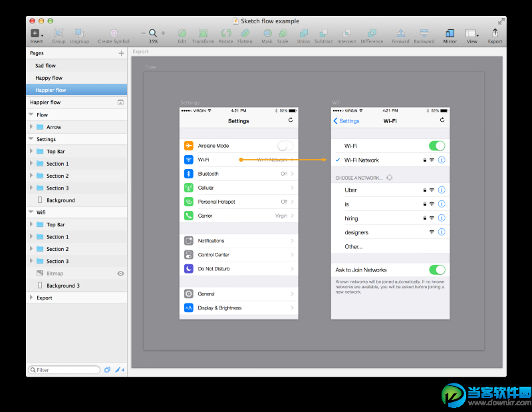Image resolution: width=532 pixels, height=412 pixels.
Task: Click the Export toolbar icon
Action: point(495,33)
